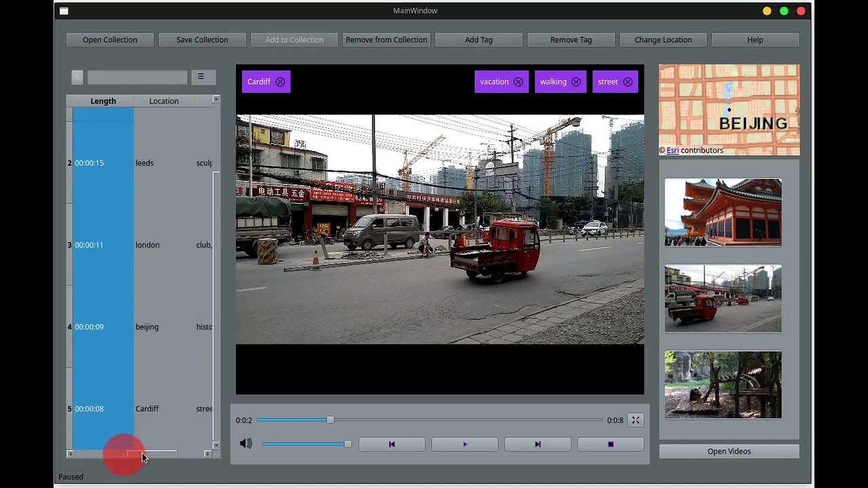Screen dimensions: 868x488
Task: Click the right arrow of the table's horizontal scrollbar
Action: tap(208, 453)
